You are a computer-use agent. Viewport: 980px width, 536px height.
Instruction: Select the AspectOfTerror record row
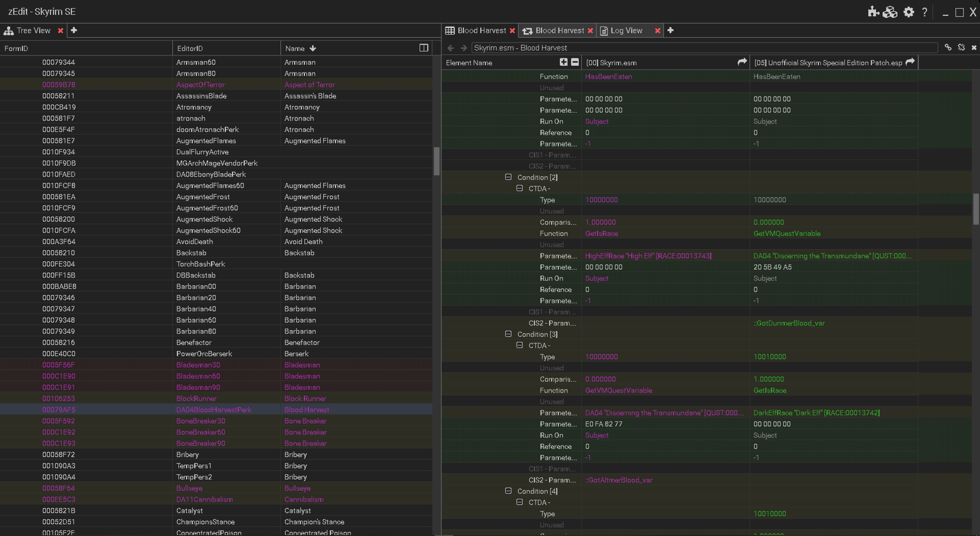pyautogui.click(x=216, y=85)
